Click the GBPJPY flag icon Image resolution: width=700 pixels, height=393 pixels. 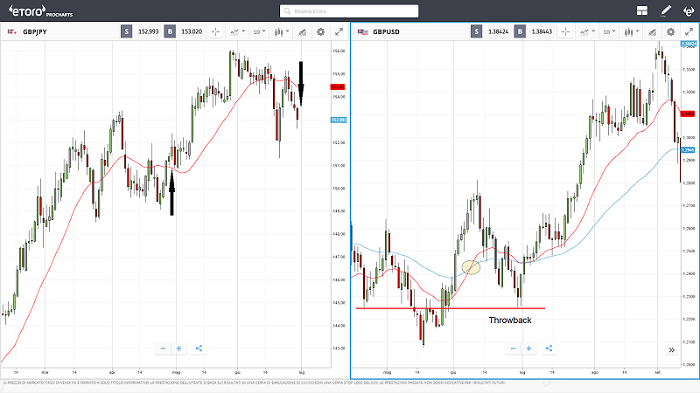click(12, 32)
